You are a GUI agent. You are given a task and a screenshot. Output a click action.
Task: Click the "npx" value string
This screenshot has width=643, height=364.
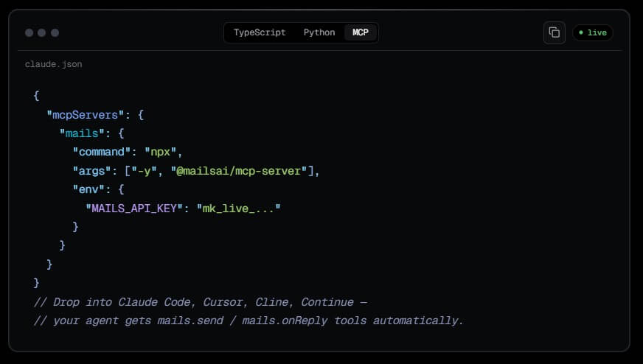click(160, 152)
